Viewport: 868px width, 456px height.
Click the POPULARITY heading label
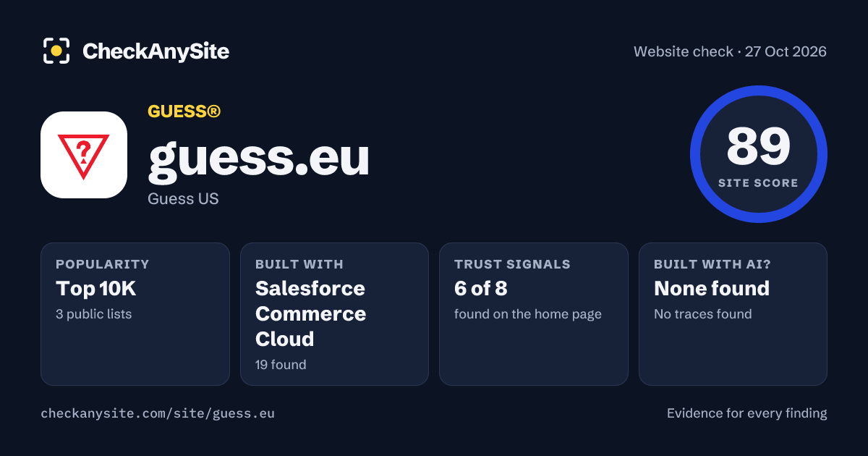(x=103, y=264)
